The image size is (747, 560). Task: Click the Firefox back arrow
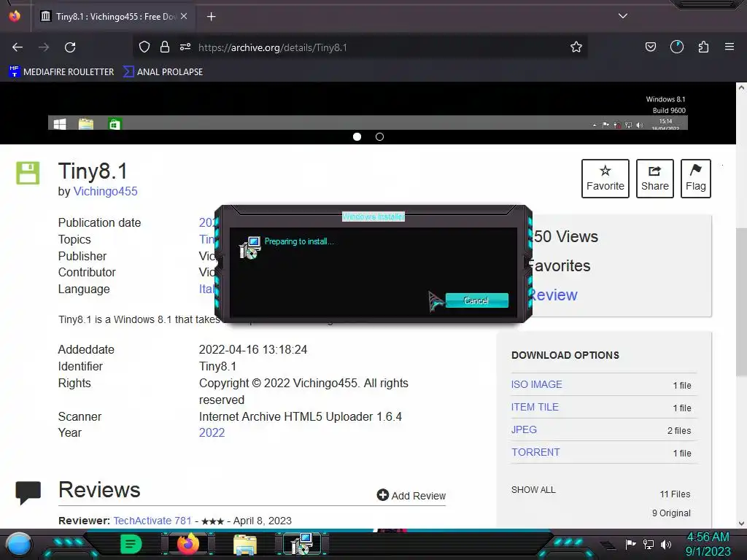point(18,47)
